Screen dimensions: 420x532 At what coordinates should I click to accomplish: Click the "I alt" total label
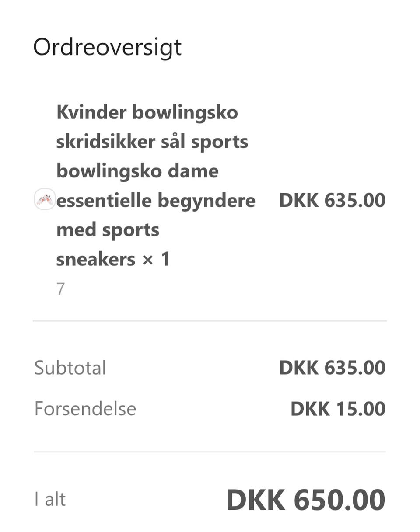[50, 499]
